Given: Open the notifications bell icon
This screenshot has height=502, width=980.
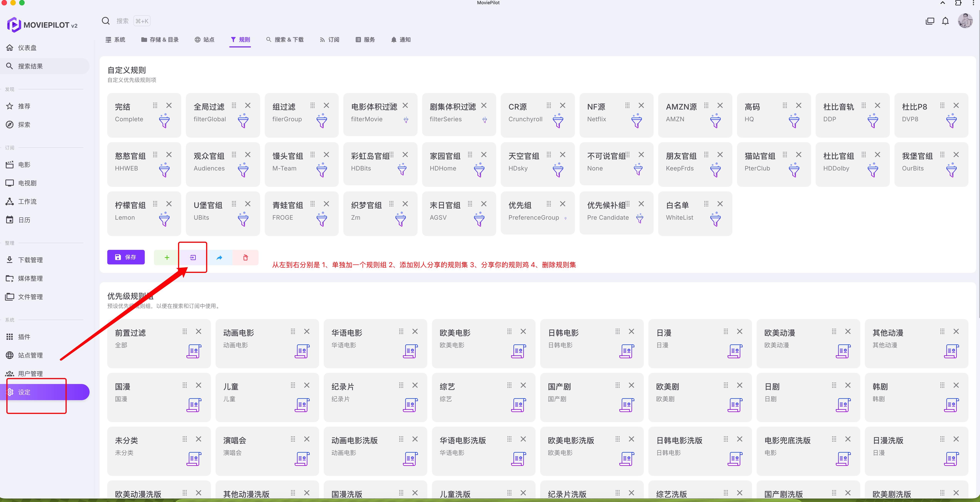Looking at the screenshot, I should click(945, 21).
